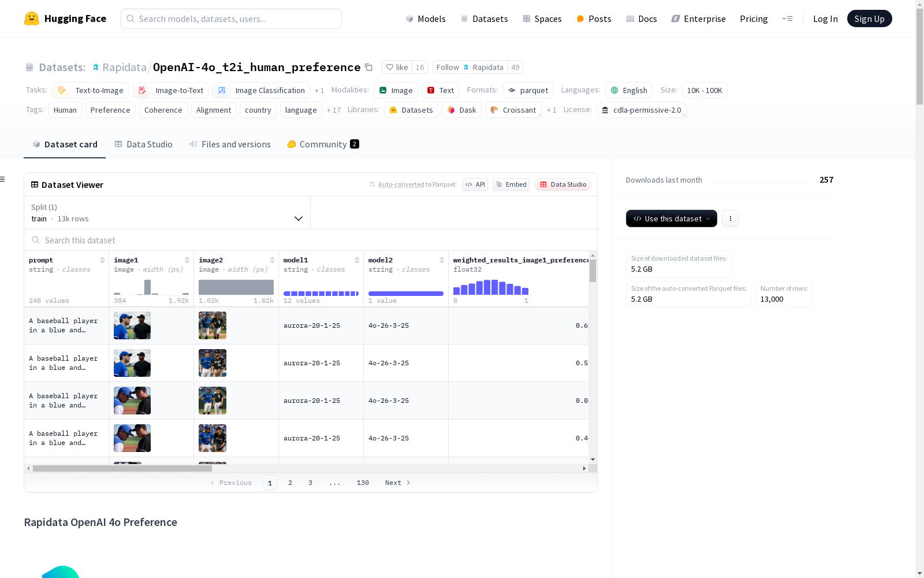Click the horizontal table scrollbar
This screenshot has height=578, width=924.
click(x=122, y=468)
